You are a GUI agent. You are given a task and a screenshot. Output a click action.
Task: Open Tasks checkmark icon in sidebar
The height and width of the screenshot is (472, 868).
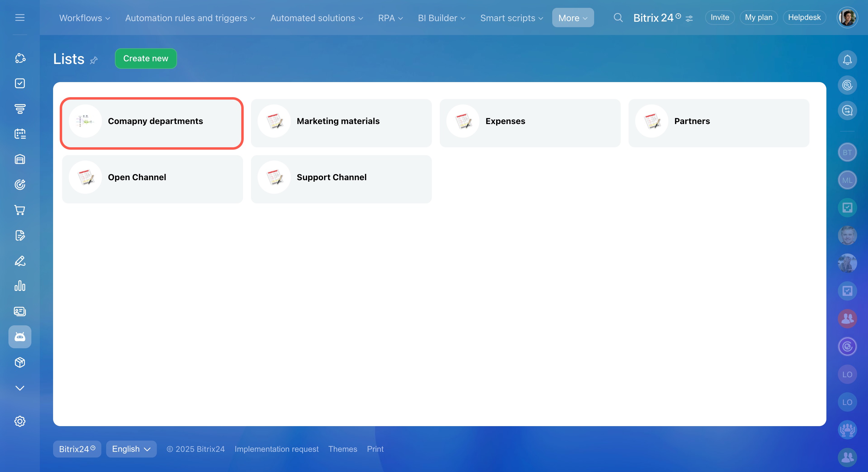(20, 83)
